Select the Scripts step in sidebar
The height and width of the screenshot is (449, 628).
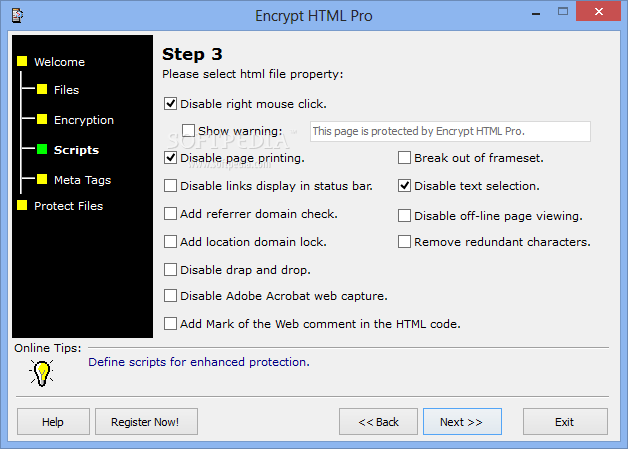pyautogui.click(x=76, y=150)
